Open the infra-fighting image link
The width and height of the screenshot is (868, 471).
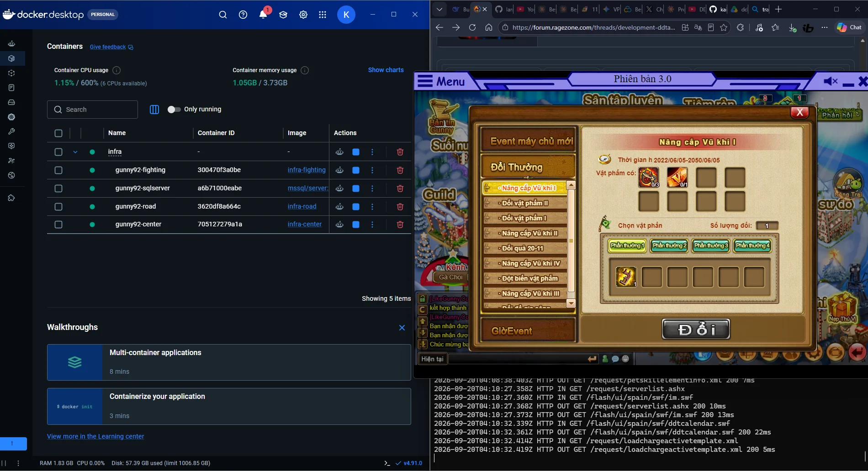[x=307, y=170]
